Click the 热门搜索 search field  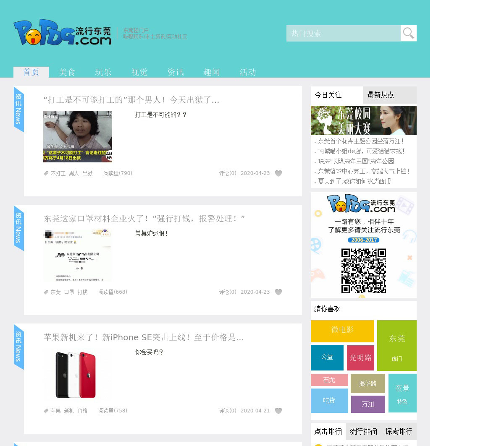(x=344, y=33)
